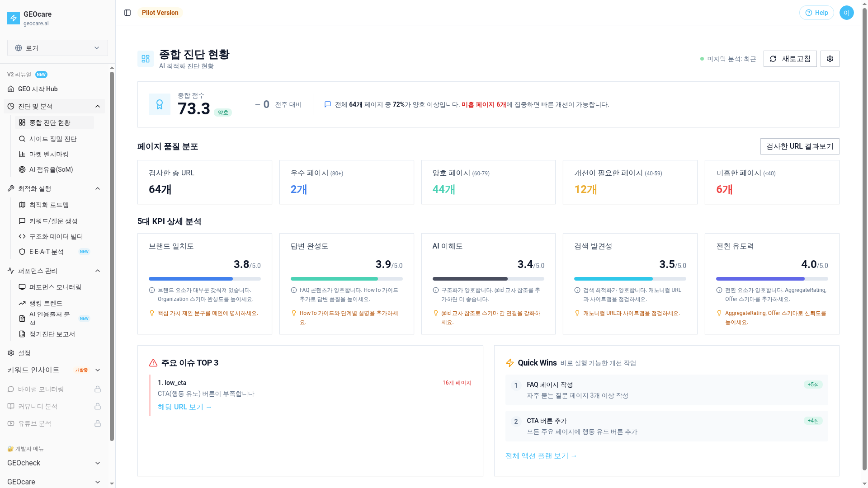Screen dimensions: 868x488
Task: Open the 구조화 데이터 빌더 code tool
Action: 22,236
